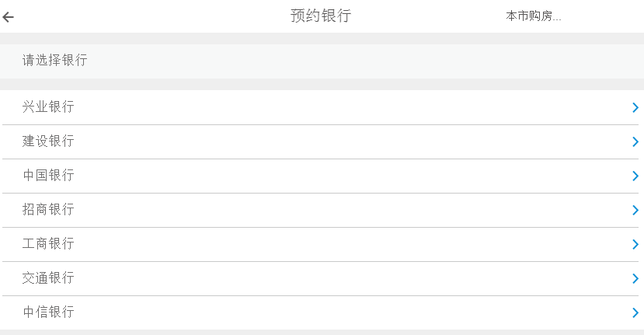Click the empty row space right of 工商银行
This screenshot has width=644, height=335.
(x=350, y=244)
